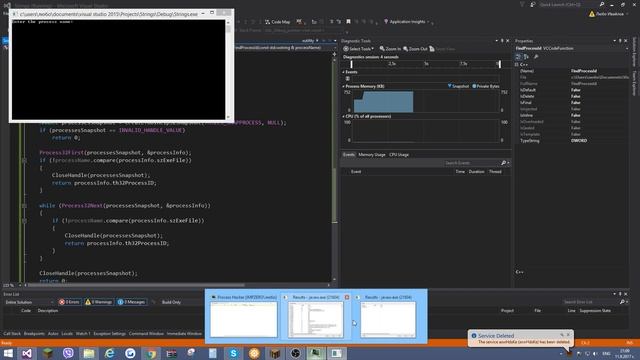Select the Process Hacker window thumbnail
The height and width of the screenshot is (360, 640).
[x=244, y=316]
